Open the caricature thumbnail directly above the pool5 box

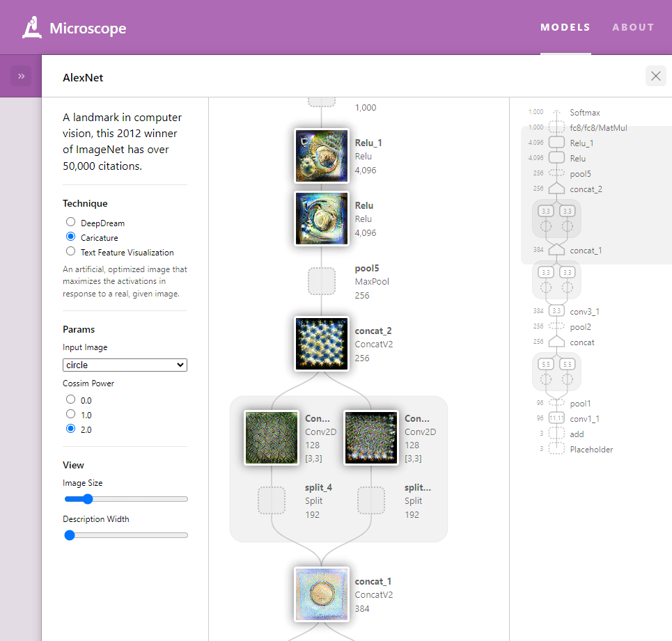[x=322, y=219]
